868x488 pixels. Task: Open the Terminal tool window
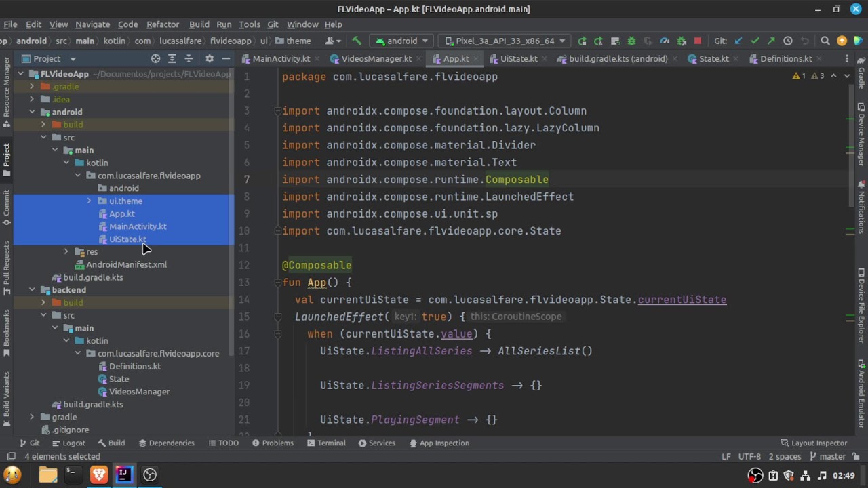(325, 443)
